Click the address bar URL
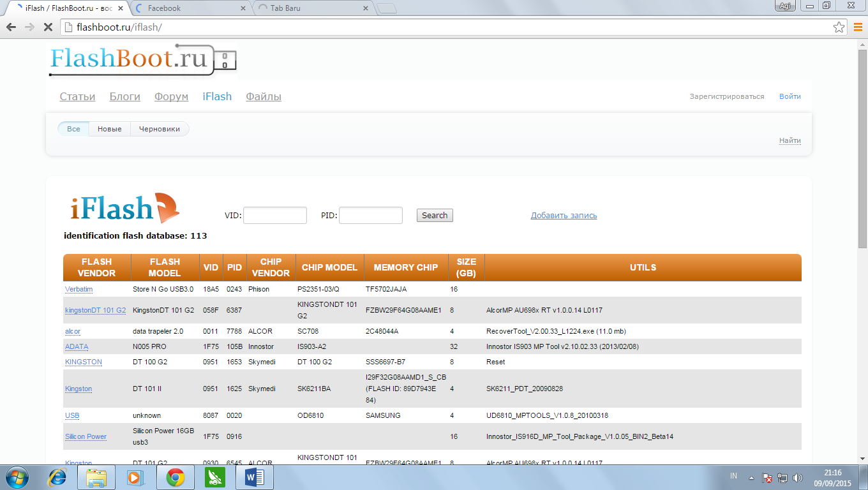868x490 pixels. 119,27
